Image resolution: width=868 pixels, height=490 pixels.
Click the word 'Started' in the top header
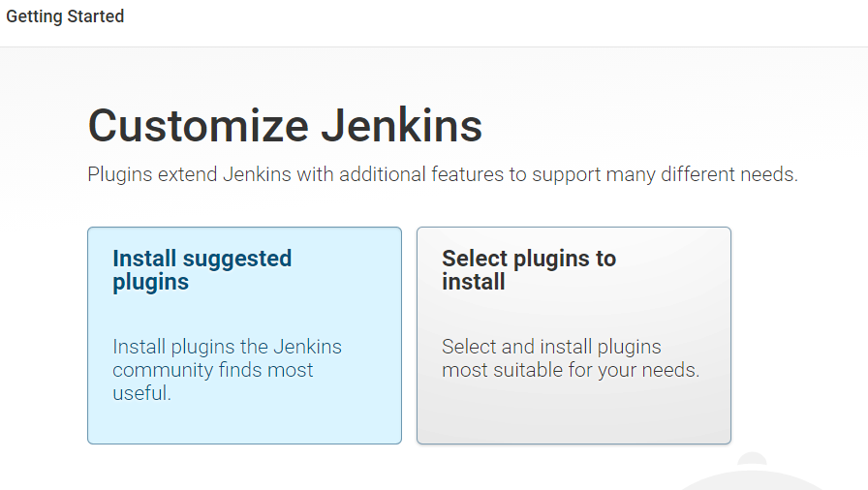point(95,16)
